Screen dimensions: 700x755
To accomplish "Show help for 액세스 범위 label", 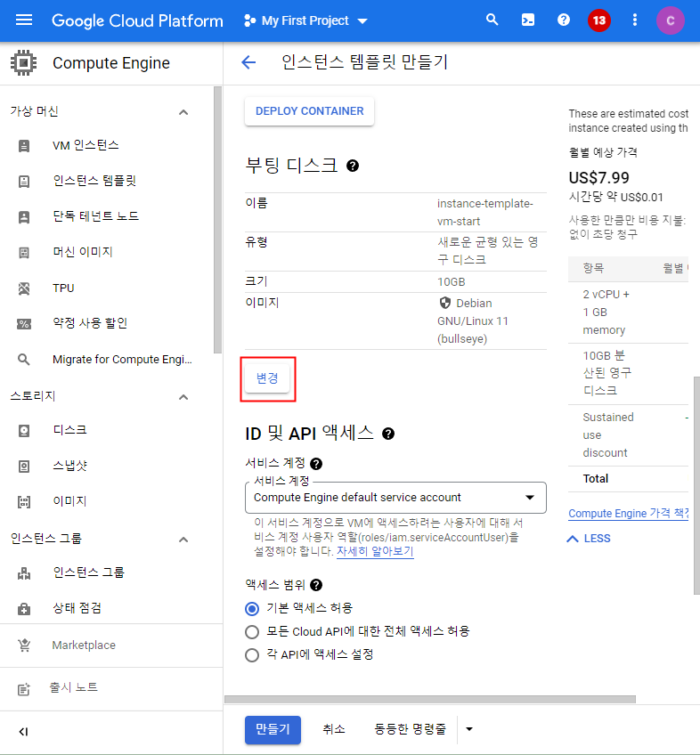I will 316,585.
